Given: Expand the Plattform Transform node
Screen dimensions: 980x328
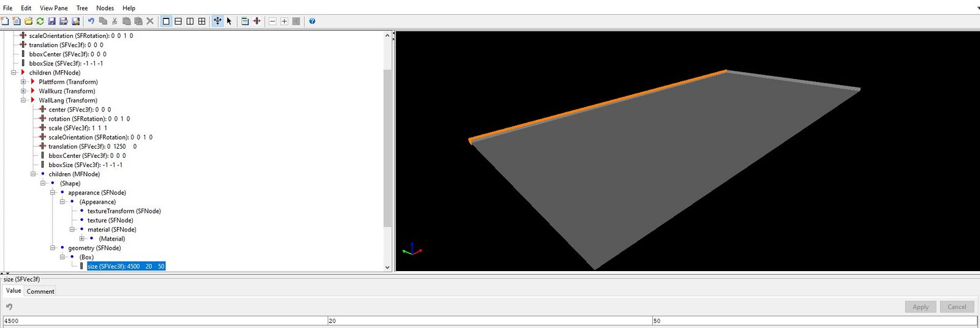Looking at the screenshot, I should pyautogui.click(x=23, y=82).
